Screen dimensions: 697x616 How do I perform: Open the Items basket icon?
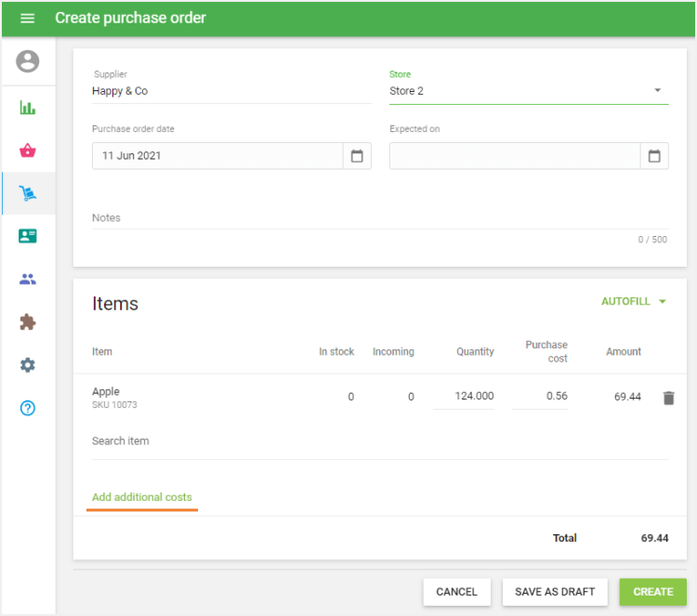(x=28, y=151)
